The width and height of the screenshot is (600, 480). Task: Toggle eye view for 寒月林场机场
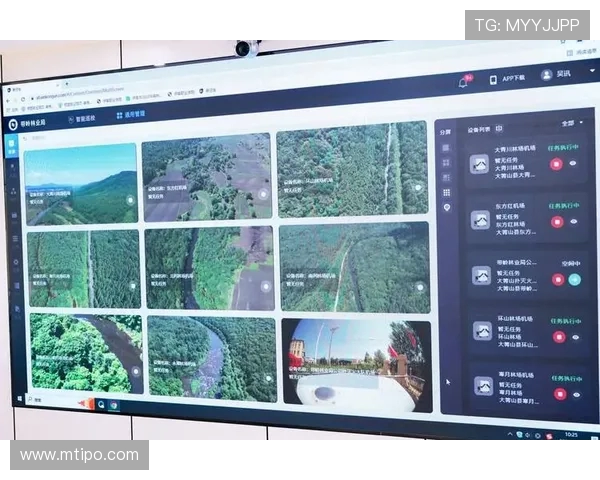575,394
